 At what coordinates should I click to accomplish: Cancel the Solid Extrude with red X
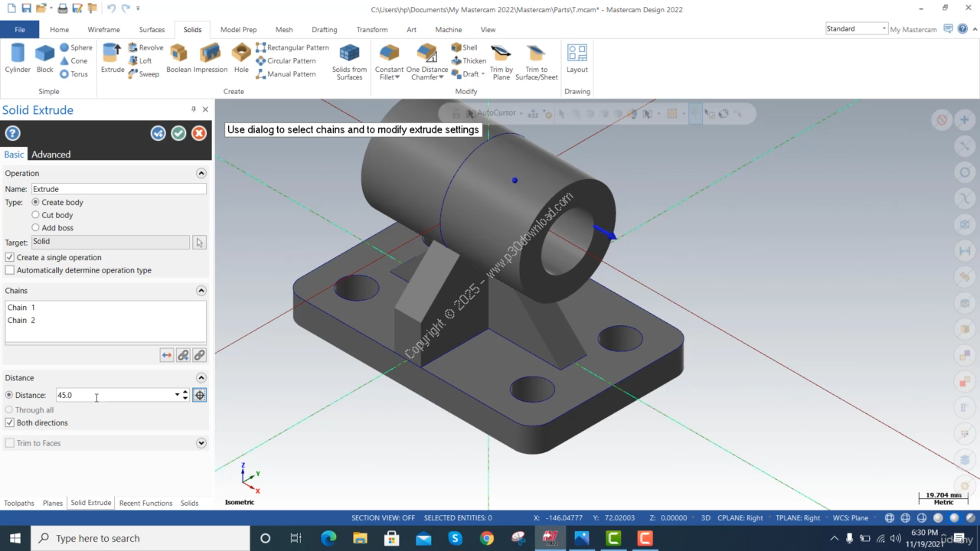click(199, 133)
